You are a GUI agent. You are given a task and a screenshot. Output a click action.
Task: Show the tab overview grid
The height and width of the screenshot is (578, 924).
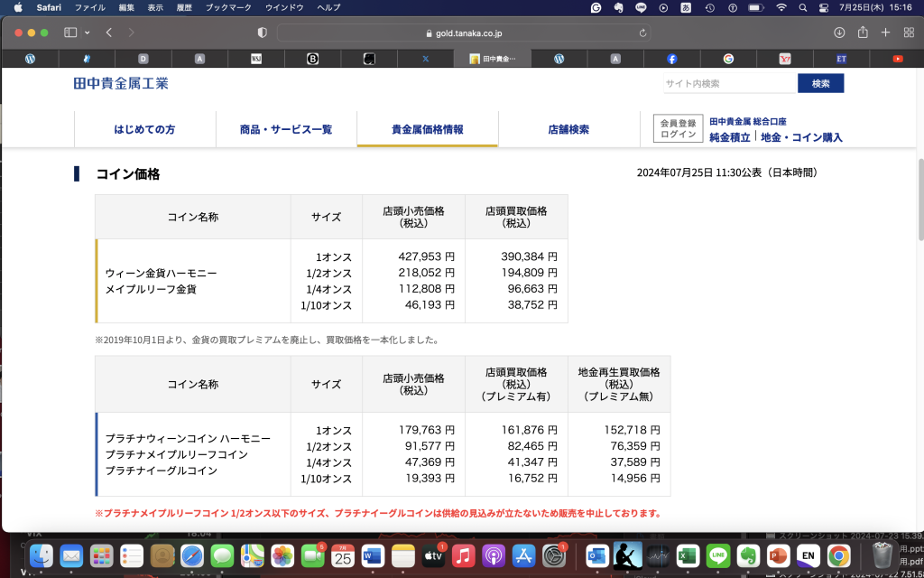point(910,33)
